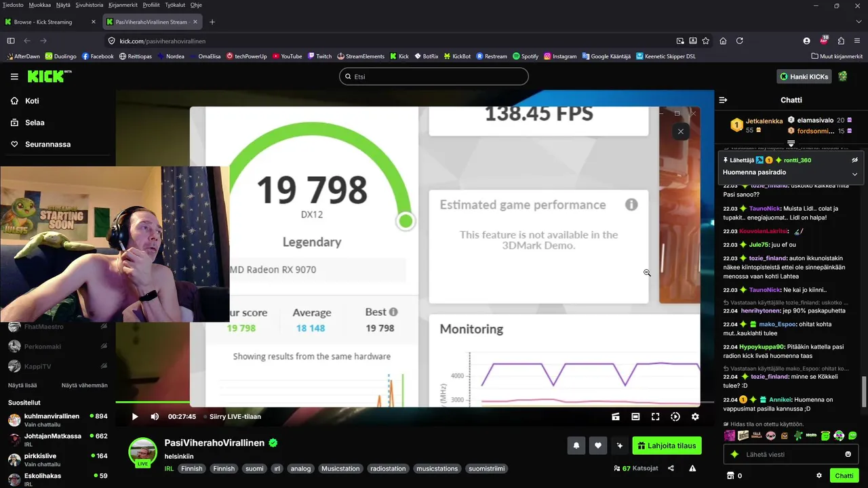
Task: Close the 3DMark overlay with the X button
Action: click(680, 131)
